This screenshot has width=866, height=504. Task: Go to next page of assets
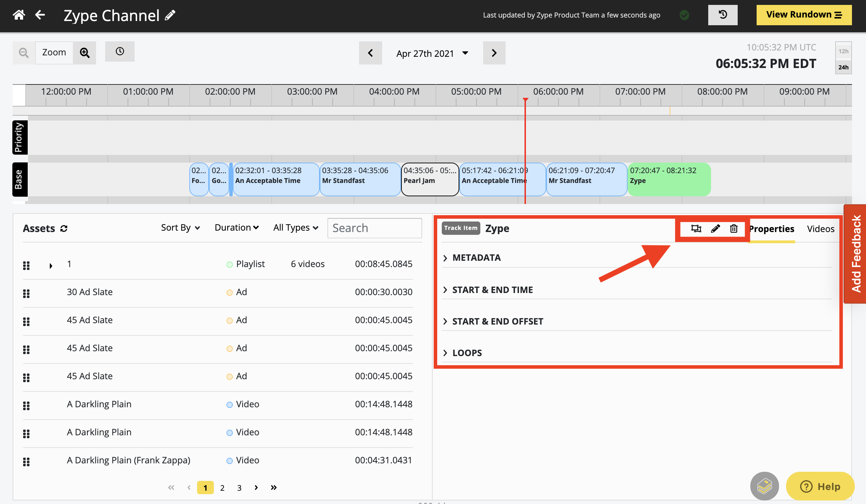coord(256,488)
